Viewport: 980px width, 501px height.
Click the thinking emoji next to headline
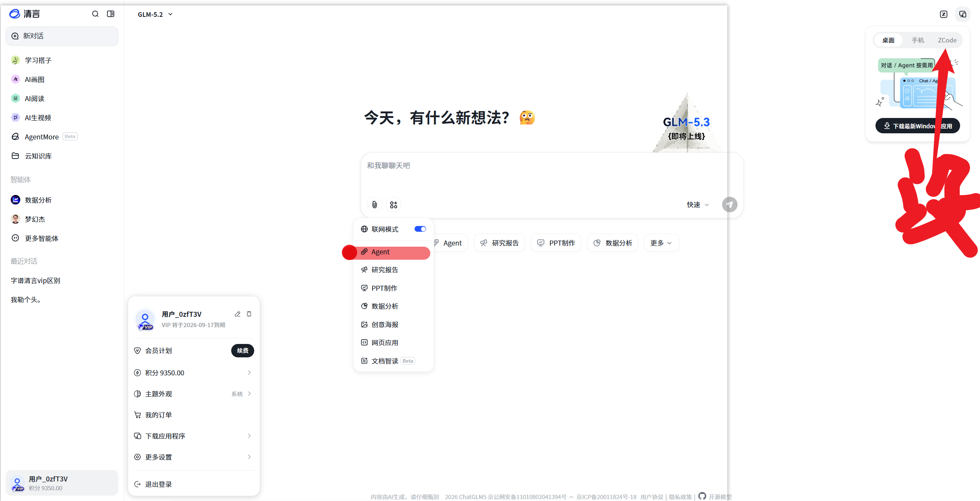[x=527, y=118]
